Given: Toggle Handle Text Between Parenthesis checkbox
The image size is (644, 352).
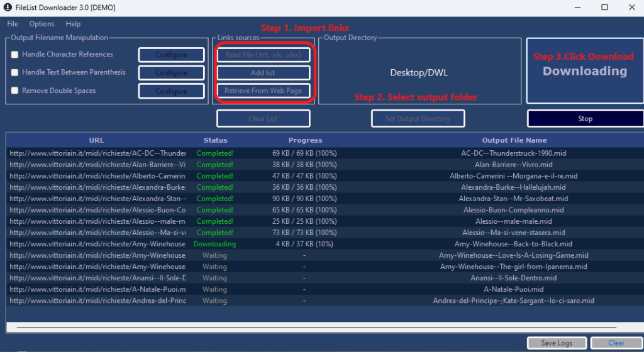Looking at the screenshot, I should pyautogui.click(x=15, y=72).
